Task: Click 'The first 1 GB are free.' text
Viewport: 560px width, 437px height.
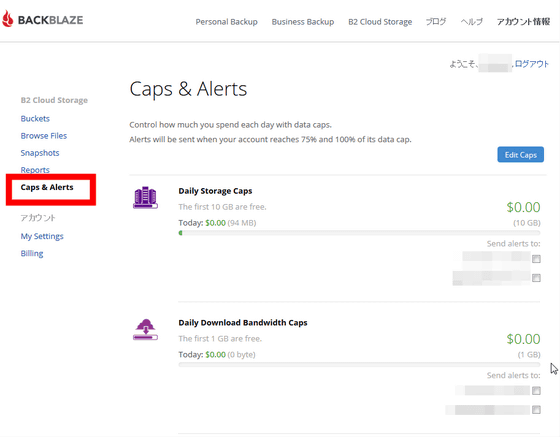Action: click(220, 338)
